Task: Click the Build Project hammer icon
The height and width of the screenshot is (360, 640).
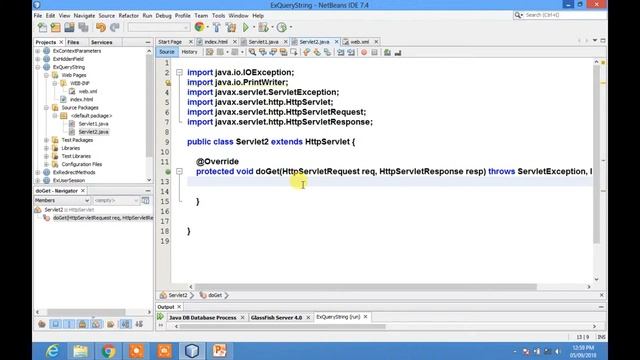Action: (217, 27)
